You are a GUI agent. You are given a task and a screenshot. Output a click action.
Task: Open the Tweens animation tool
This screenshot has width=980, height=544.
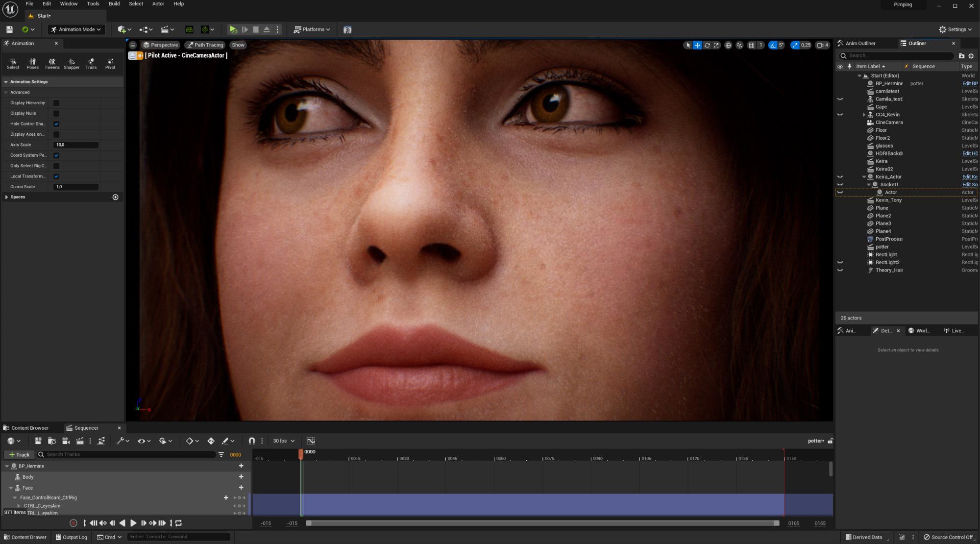[52, 64]
